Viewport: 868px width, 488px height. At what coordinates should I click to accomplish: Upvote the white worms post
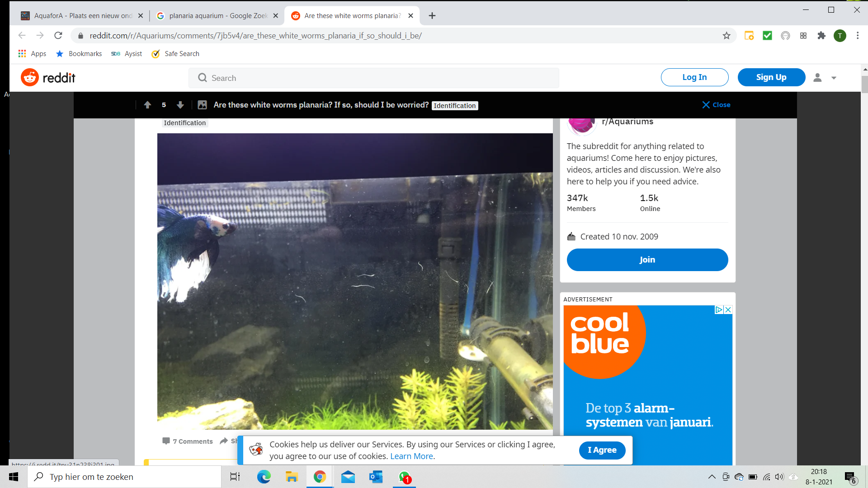[x=147, y=105]
